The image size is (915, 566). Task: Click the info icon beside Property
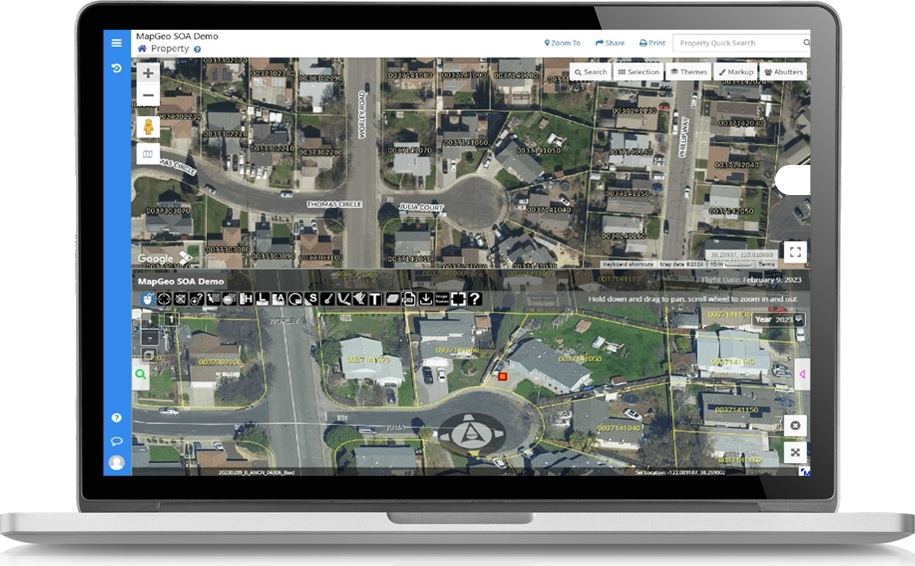click(197, 50)
